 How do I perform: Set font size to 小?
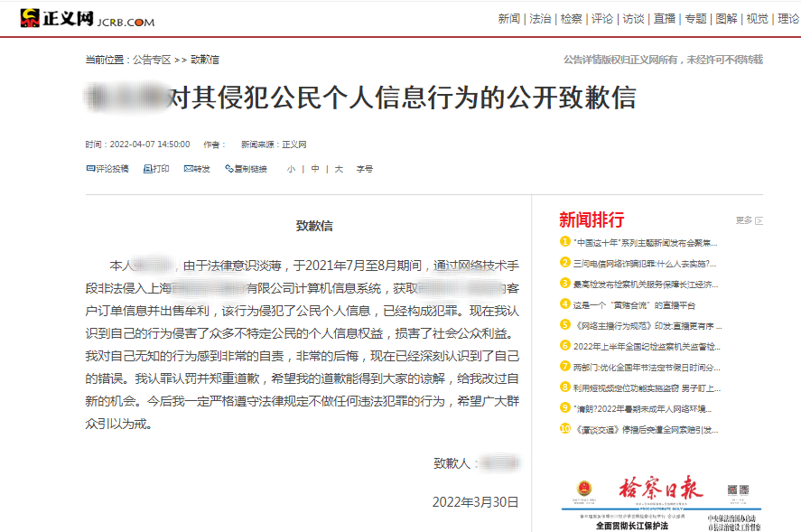pyautogui.click(x=291, y=169)
